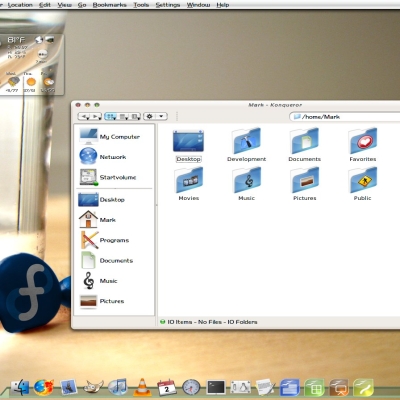Open the Settings menu
Screen dimensions: 400x400
(x=168, y=5)
